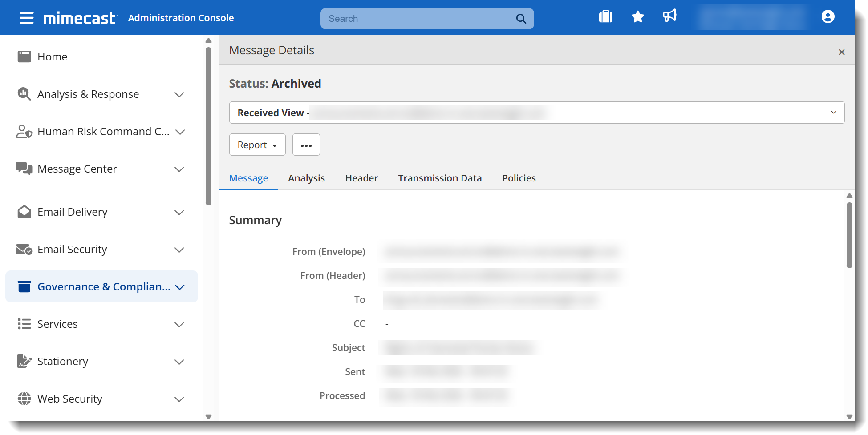Viewport: 868px width, 435px height.
Task: Open the Report dropdown button
Action: [257, 145]
